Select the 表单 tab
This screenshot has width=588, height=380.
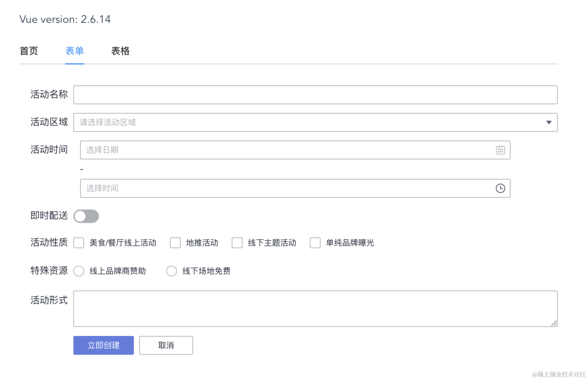point(75,51)
